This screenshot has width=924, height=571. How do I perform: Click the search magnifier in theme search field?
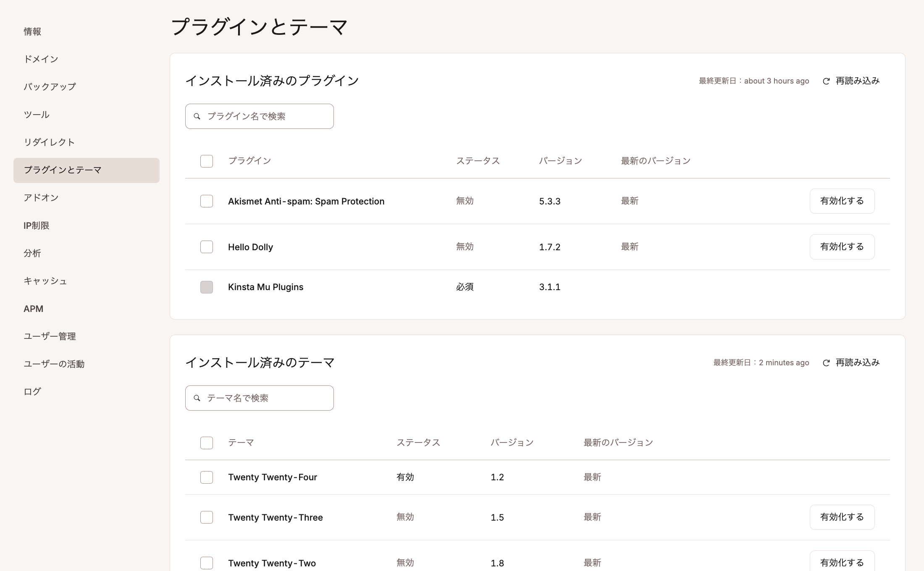tap(197, 398)
